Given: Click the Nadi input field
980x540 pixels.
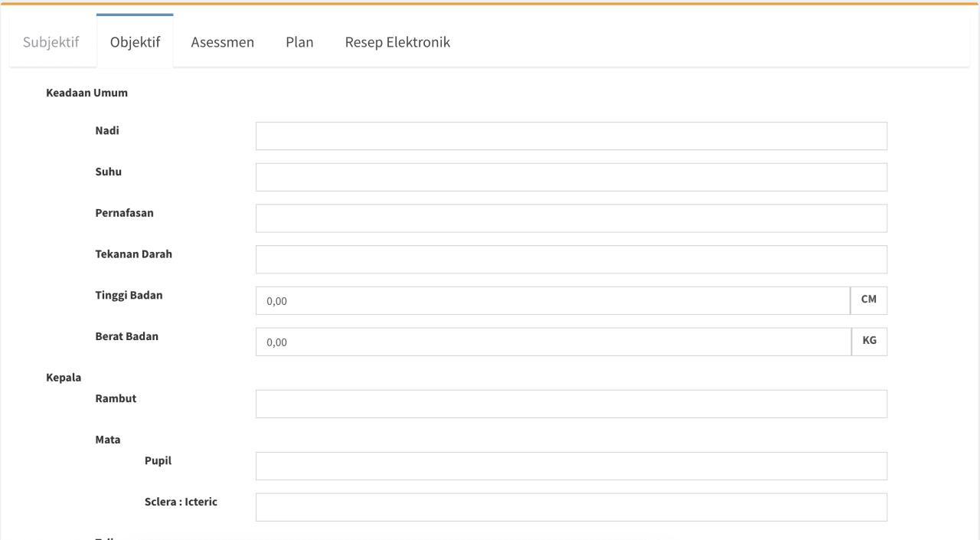Looking at the screenshot, I should [571, 136].
